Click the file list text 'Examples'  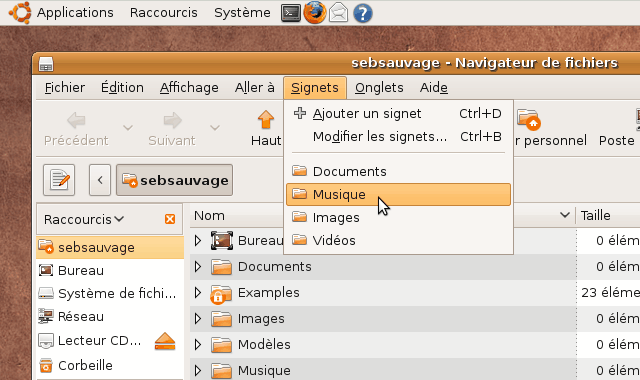pyautogui.click(x=269, y=293)
